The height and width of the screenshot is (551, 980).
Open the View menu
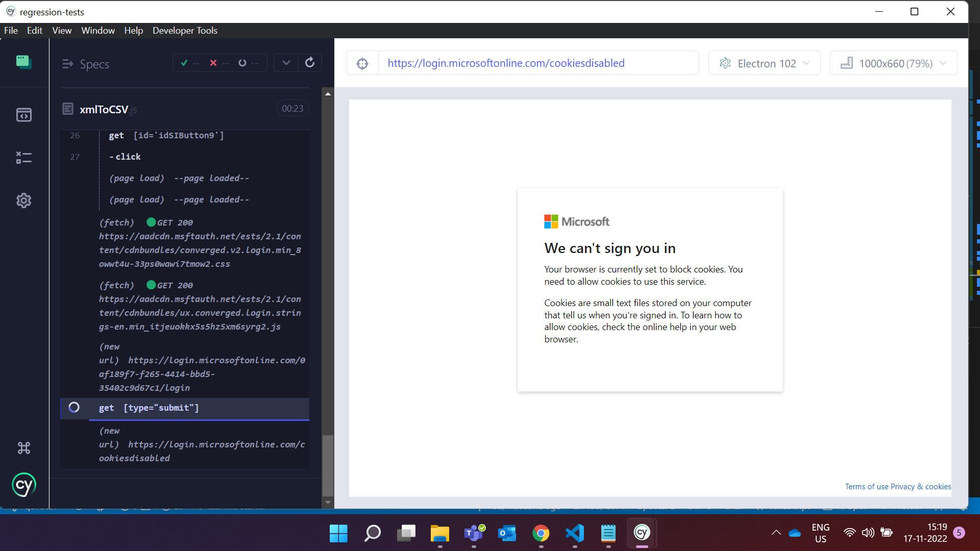coord(62,31)
